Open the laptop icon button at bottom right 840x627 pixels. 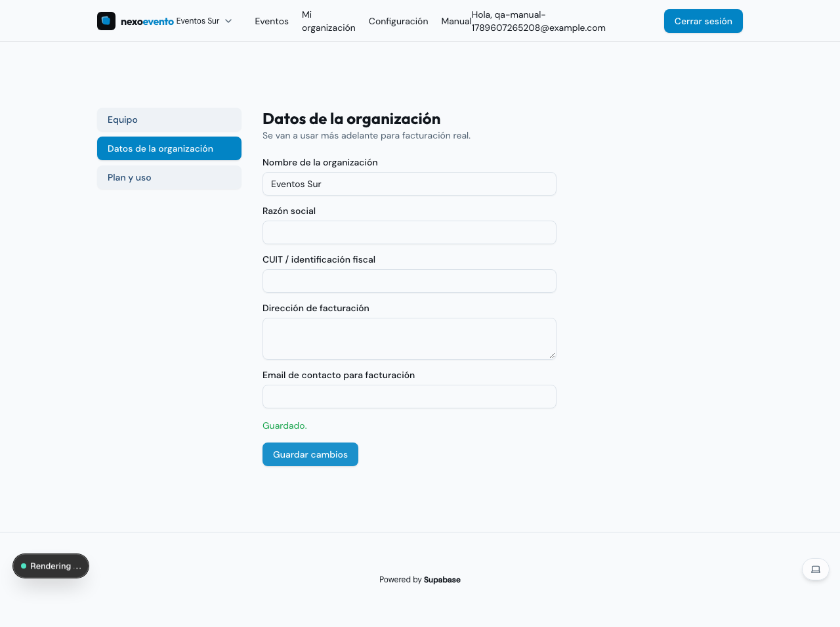(x=816, y=569)
